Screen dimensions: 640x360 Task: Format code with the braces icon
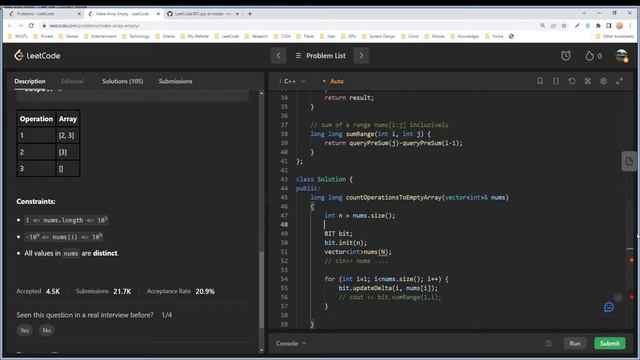click(556, 81)
